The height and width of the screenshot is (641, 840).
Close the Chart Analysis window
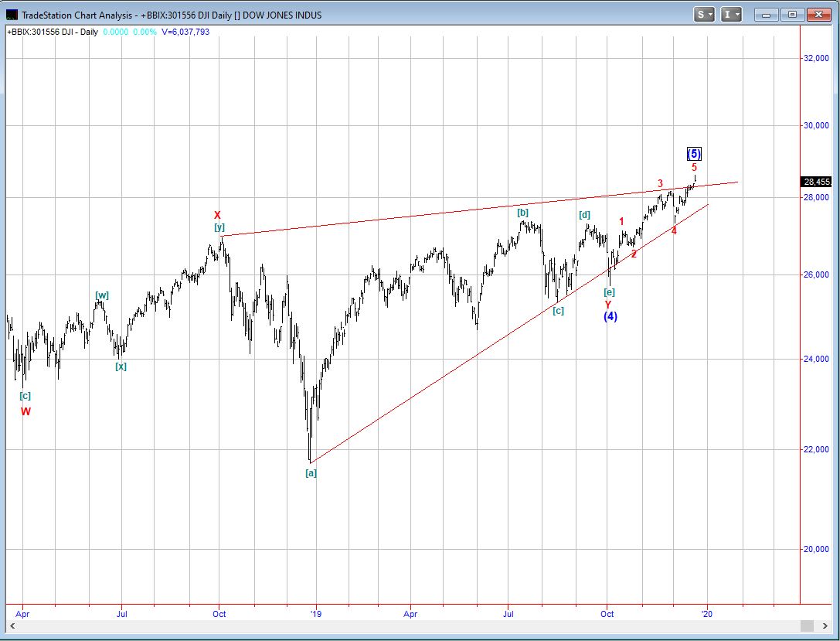tap(818, 15)
